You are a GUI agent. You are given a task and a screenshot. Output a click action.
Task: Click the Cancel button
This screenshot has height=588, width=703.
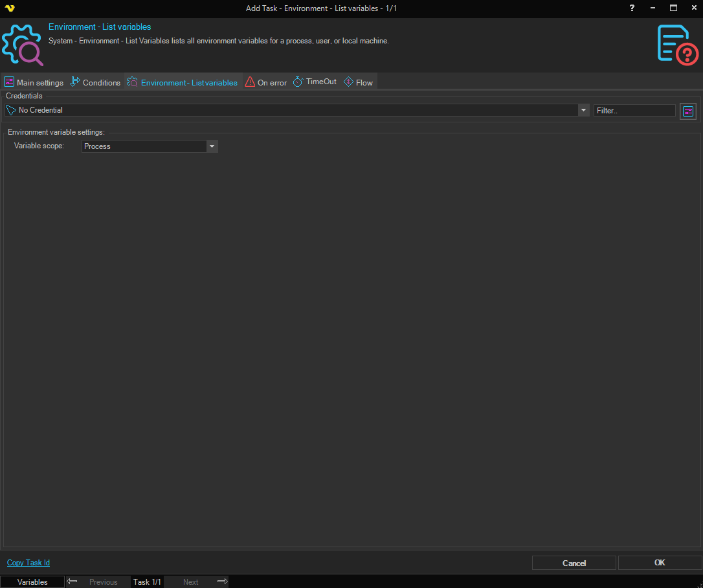(574, 563)
